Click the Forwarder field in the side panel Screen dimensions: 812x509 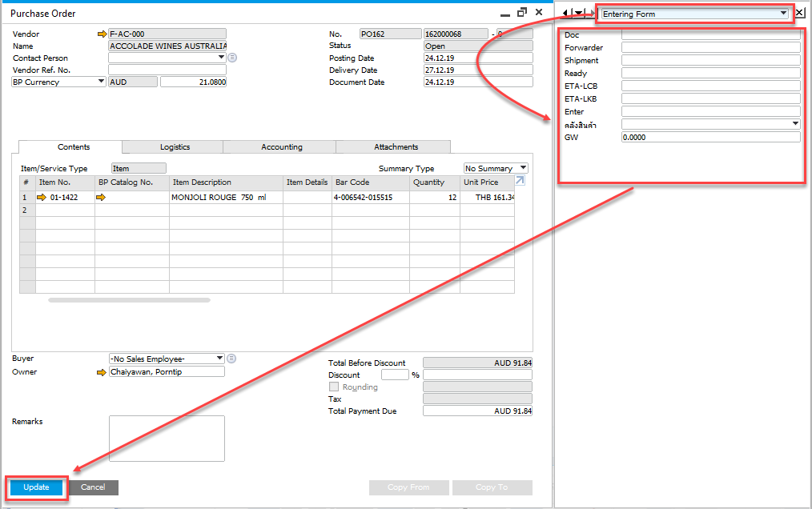pyautogui.click(x=711, y=48)
